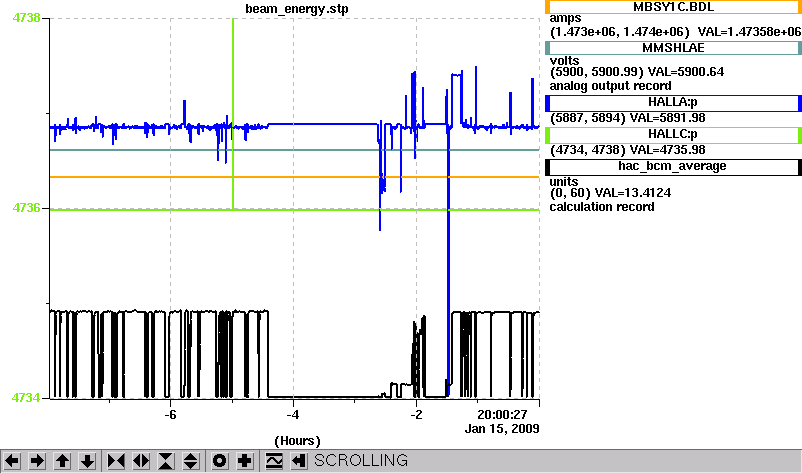Click the 'calculation record' description
The width and height of the screenshot is (802, 473).
click(602, 207)
